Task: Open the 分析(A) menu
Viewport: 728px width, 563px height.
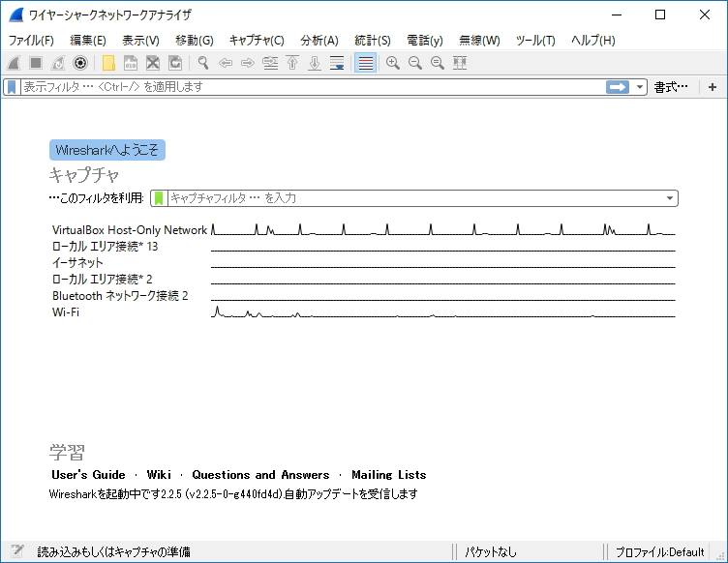Action: [x=318, y=41]
